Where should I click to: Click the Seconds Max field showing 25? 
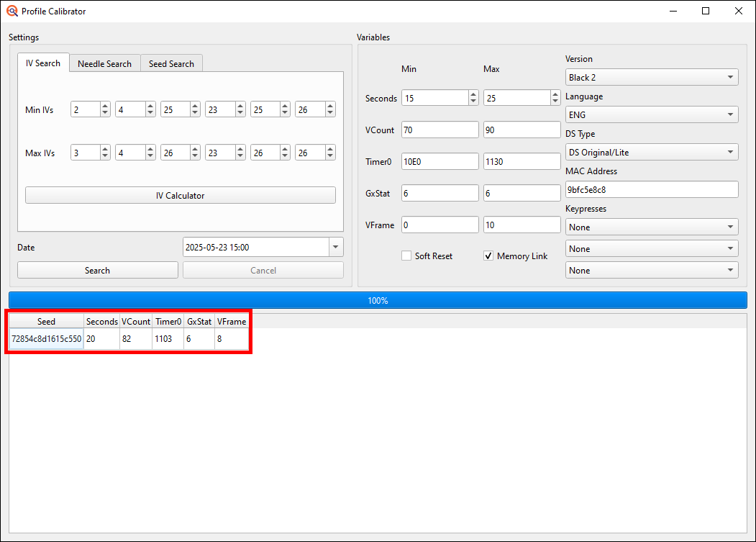click(x=517, y=98)
